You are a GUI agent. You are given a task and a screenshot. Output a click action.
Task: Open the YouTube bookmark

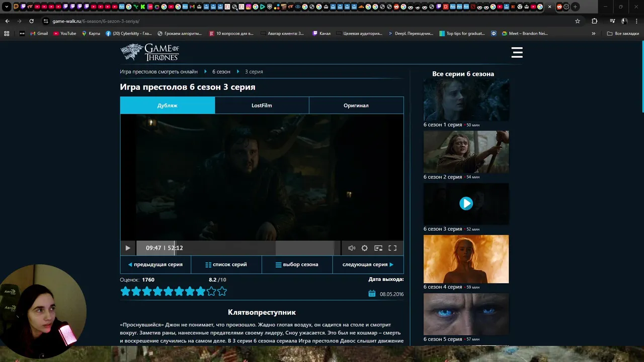(x=64, y=34)
